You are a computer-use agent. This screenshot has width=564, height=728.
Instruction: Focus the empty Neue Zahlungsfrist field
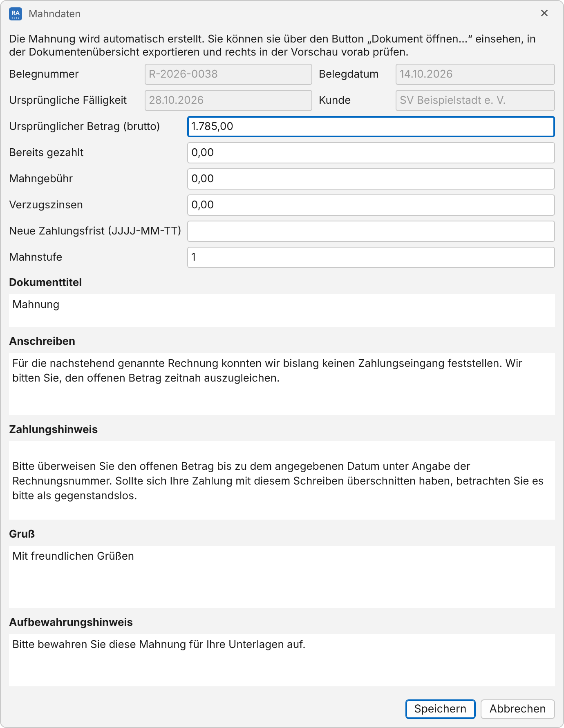(x=371, y=231)
